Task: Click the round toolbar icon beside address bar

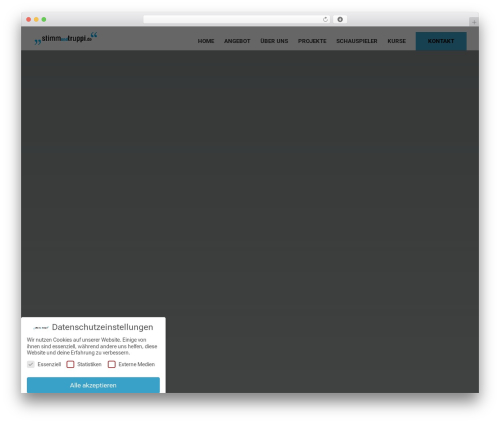Action: coord(340,19)
